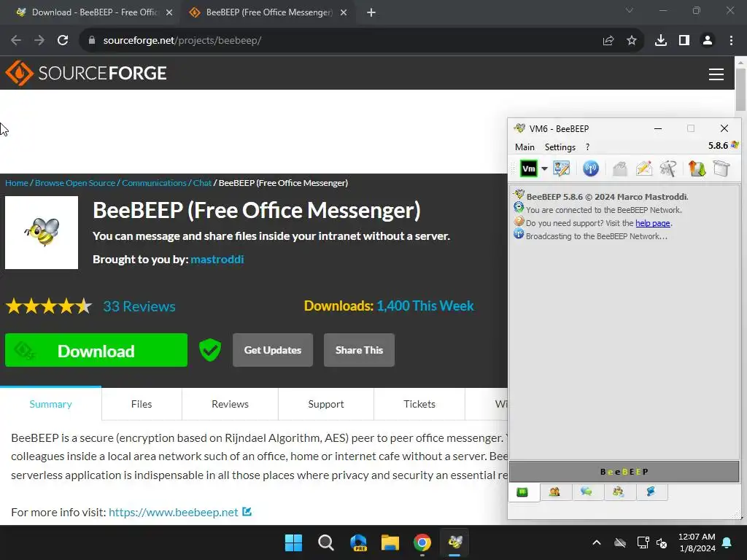
Task: Switch to the chat bubbles tab in BeeBEEP
Action: [587, 491]
